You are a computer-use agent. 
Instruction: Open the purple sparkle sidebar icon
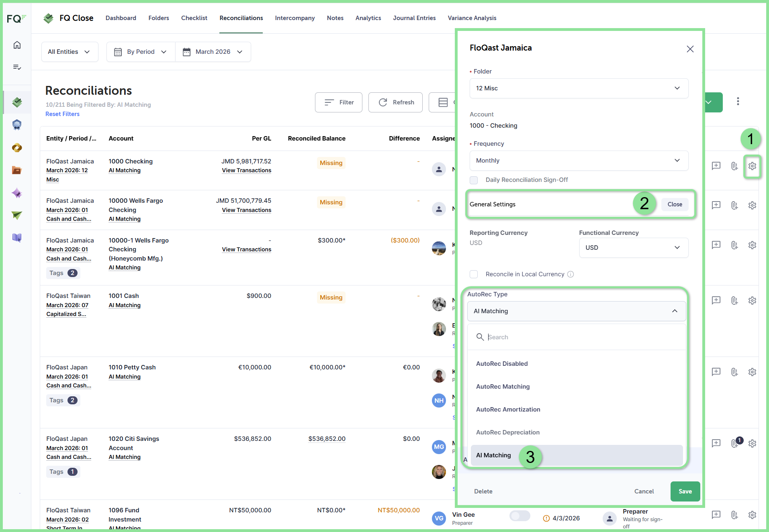pyautogui.click(x=17, y=193)
